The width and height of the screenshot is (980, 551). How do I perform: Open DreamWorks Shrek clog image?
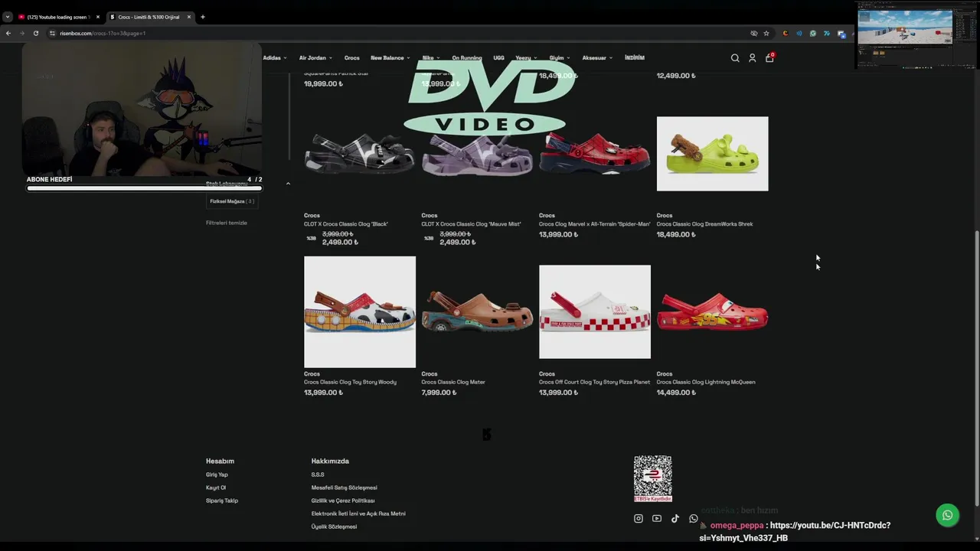click(x=713, y=154)
